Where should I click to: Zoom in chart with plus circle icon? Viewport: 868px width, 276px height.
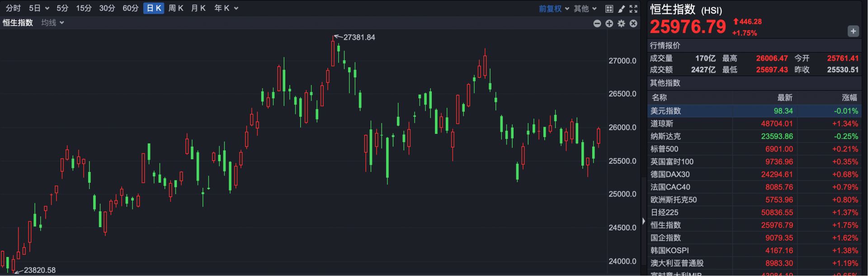(x=609, y=24)
